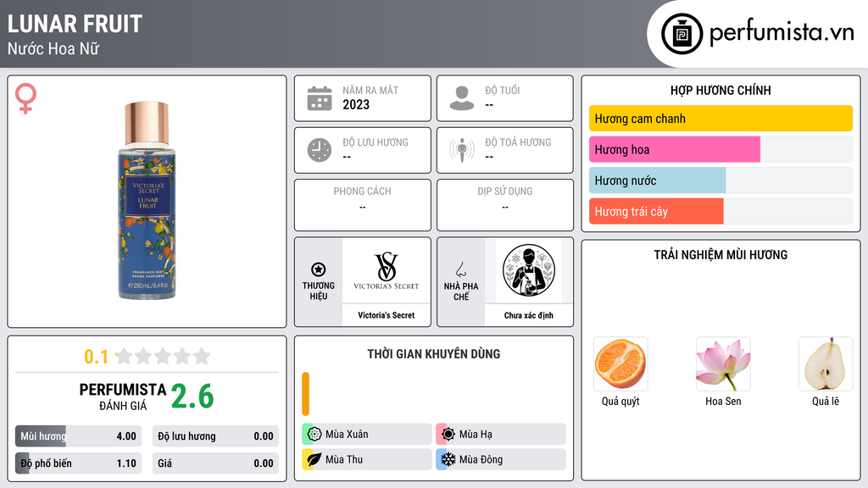Click the PHONG CÁCH card
868x488 pixels.
coord(363,205)
